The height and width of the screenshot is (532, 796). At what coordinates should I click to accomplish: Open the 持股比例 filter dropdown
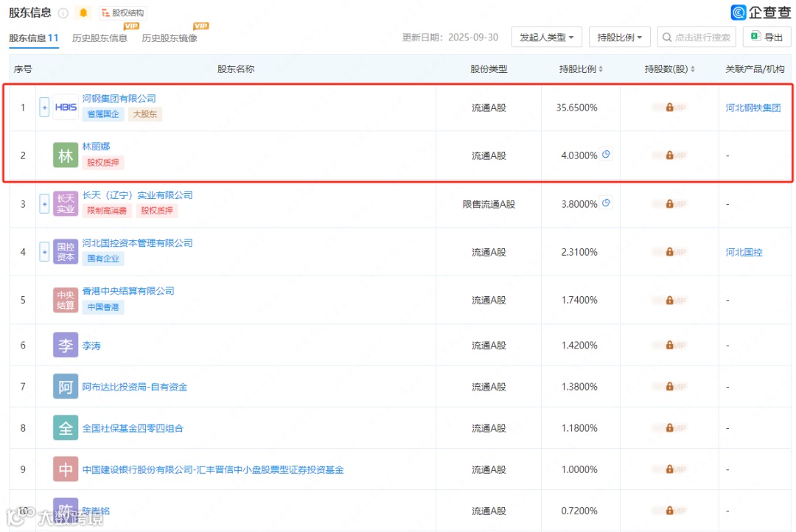click(x=619, y=37)
